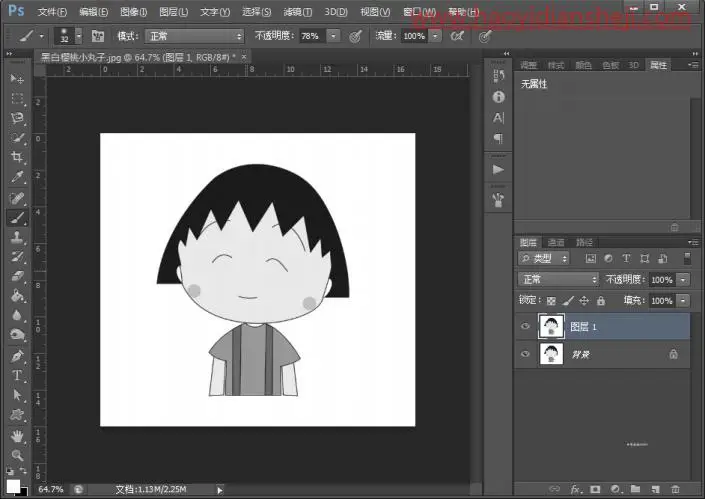This screenshot has height=499, width=705.
Task: Hide the 背景 layer visibility
Action: (525, 354)
